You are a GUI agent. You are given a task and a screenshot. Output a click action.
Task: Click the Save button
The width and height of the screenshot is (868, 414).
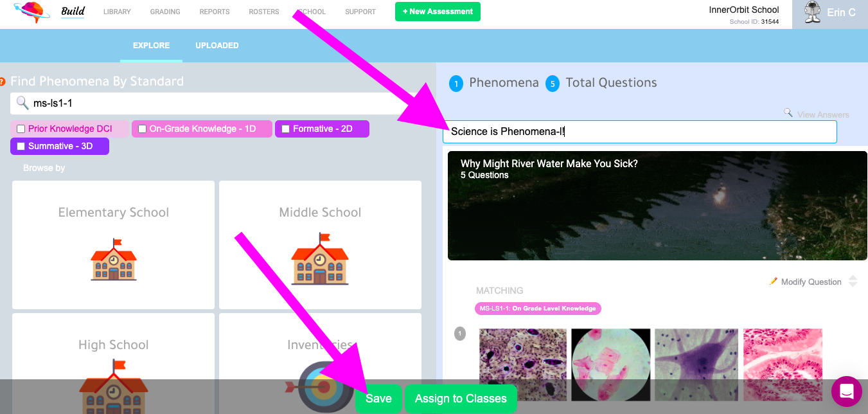(x=378, y=399)
